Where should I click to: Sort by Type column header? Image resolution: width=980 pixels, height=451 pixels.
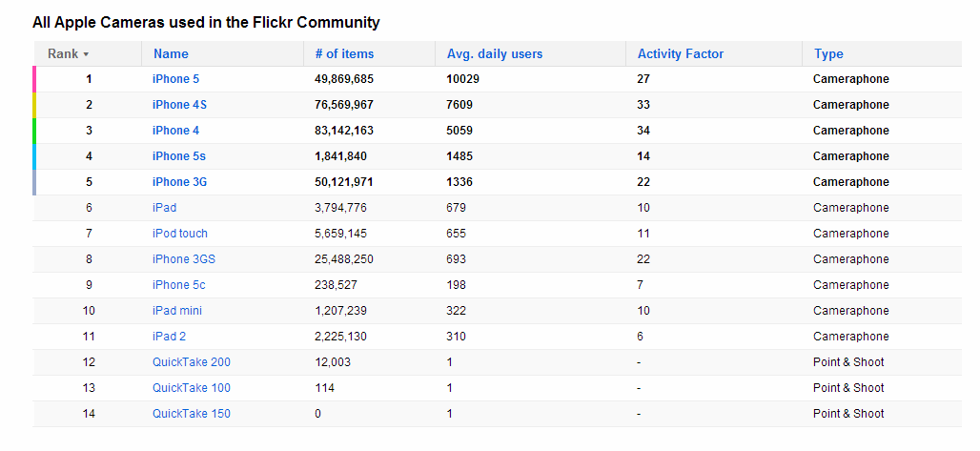pyautogui.click(x=828, y=54)
